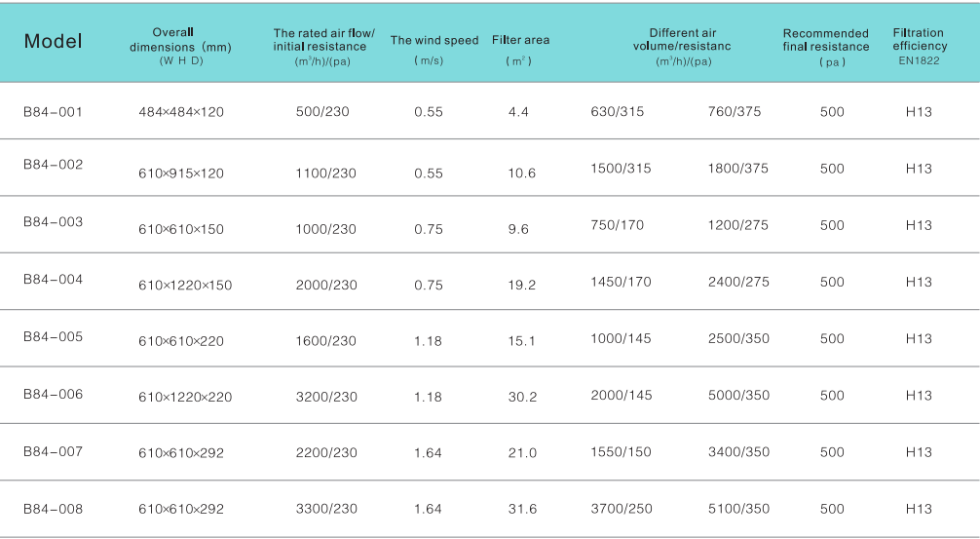The height and width of the screenshot is (539, 980).
Task: Select the 484×484×120 dimensions value
Action: [181, 112]
